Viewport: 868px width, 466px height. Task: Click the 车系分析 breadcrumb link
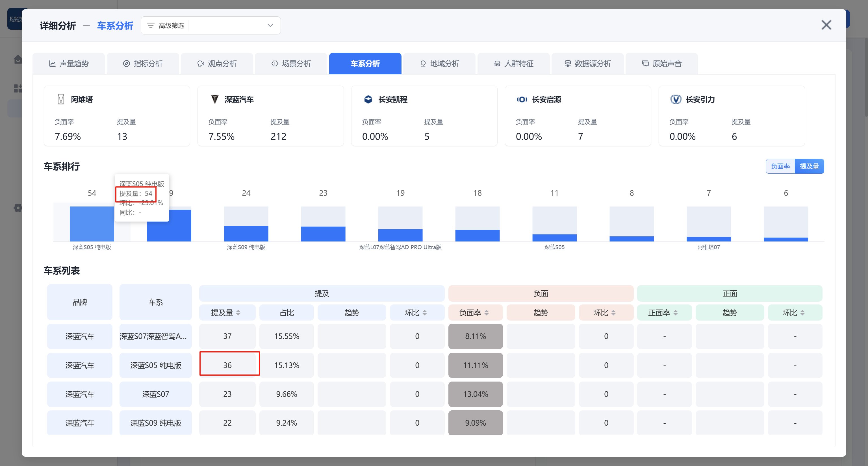pos(115,26)
